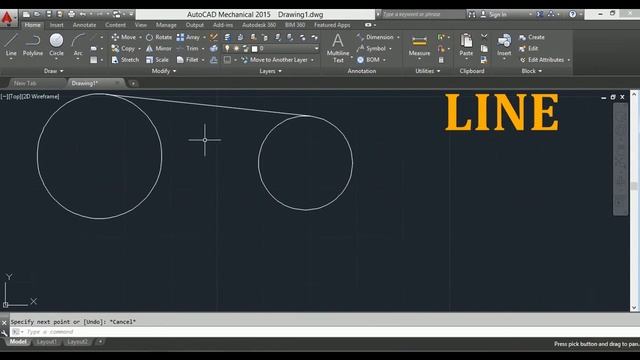Open new drawing tab plus button
This screenshot has width=640, height=360.
[x=133, y=83]
